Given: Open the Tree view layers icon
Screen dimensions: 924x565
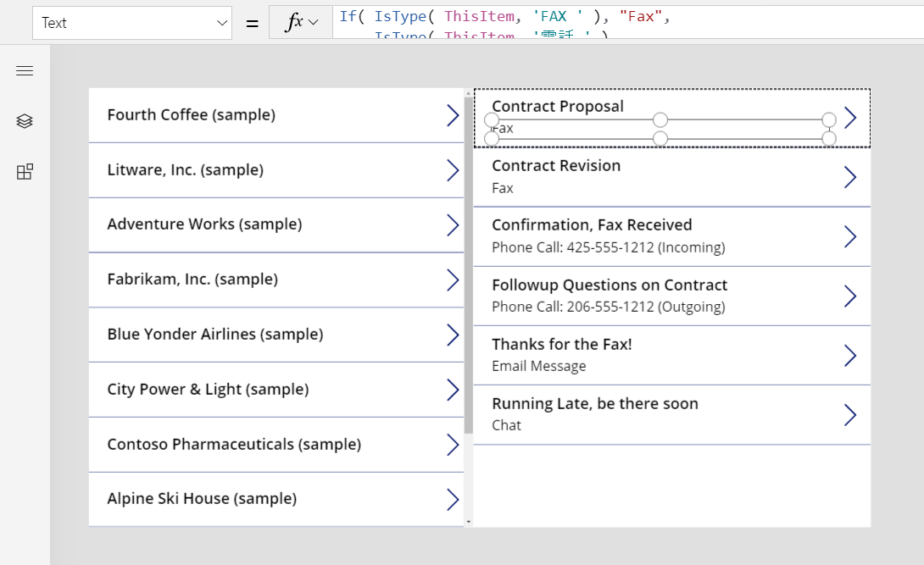Looking at the screenshot, I should [25, 122].
